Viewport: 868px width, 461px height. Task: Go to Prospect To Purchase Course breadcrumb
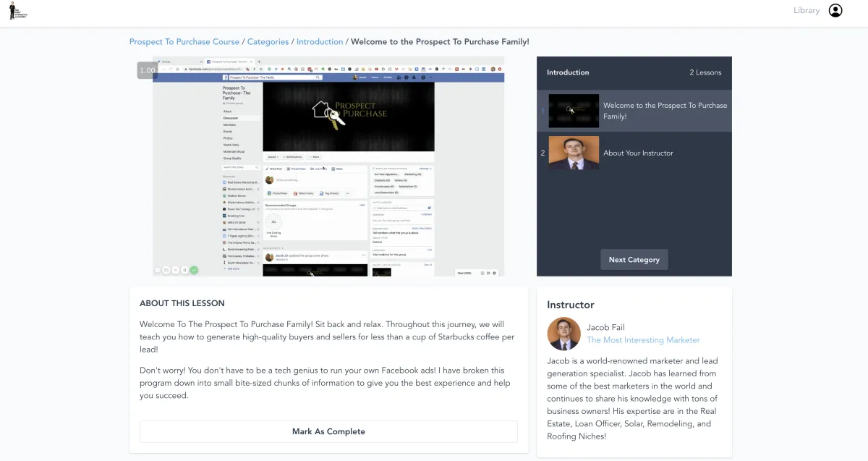(184, 42)
